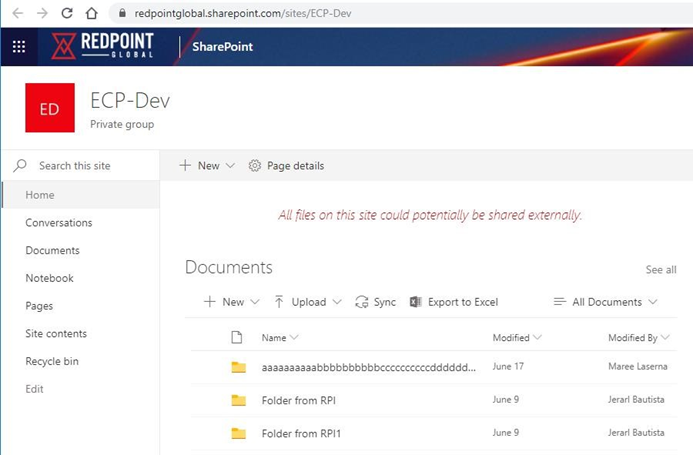Go to Site contents in the sidebar
Screen dimensions: 693x455
coord(56,334)
